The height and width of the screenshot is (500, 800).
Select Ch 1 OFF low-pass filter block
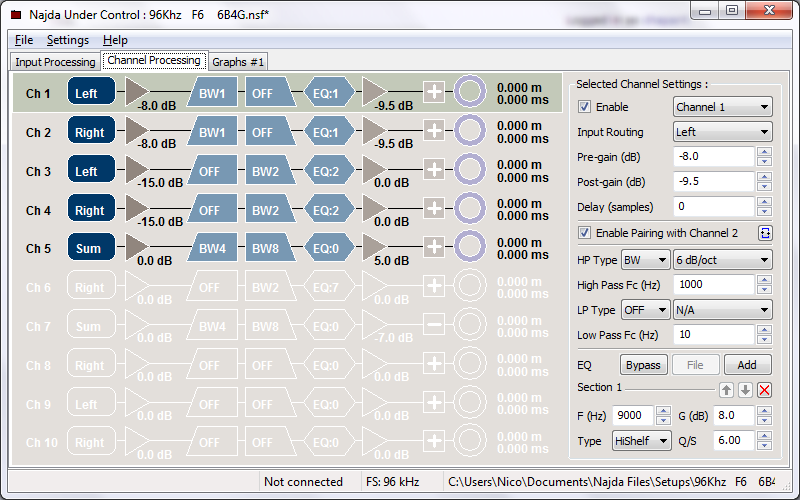click(270, 92)
